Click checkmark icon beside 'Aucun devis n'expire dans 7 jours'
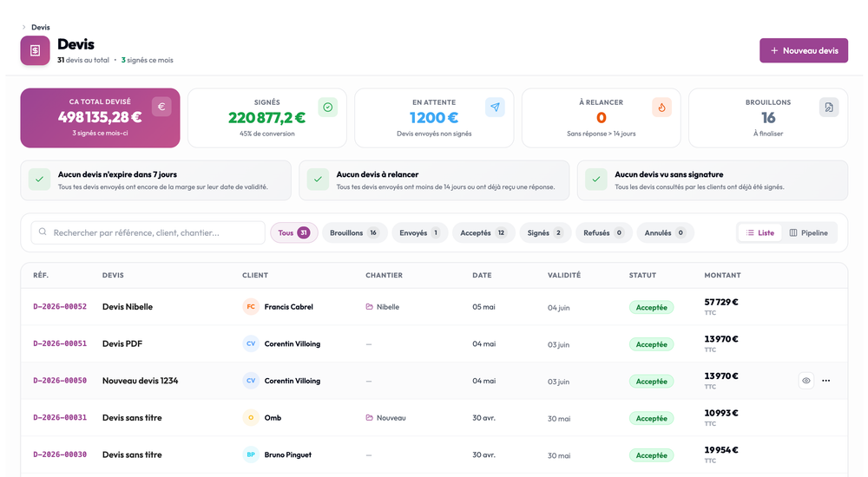Image resolution: width=868 pixels, height=477 pixels. click(x=39, y=180)
